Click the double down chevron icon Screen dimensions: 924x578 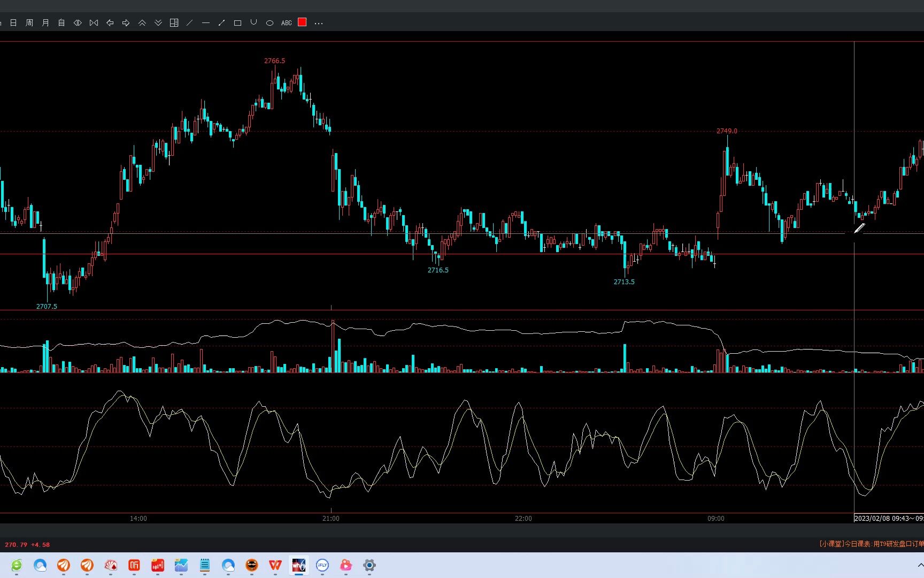click(158, 23)
